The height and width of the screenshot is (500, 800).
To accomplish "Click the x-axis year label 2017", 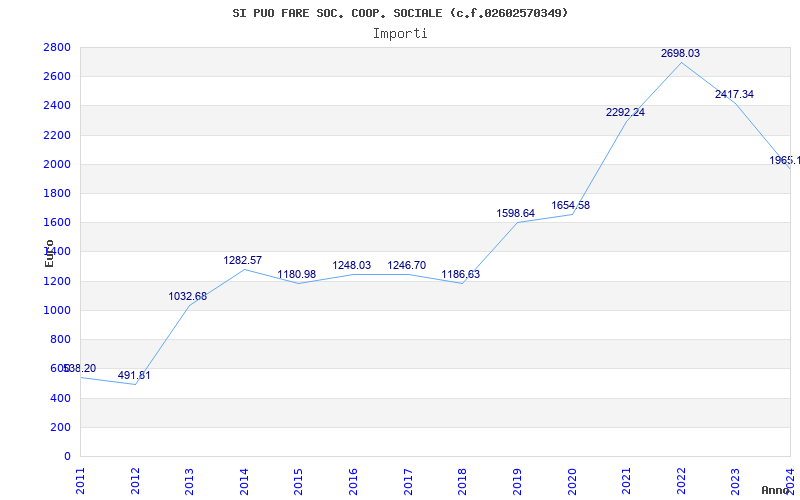I will [408, 482].
